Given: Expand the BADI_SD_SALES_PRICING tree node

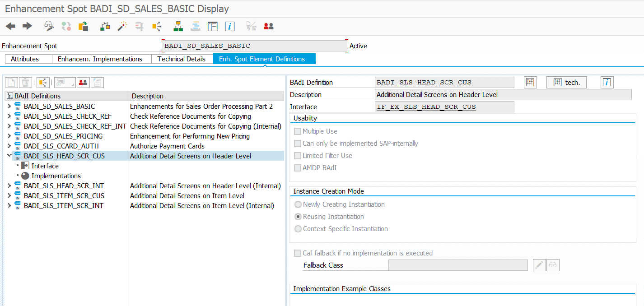Looking at the screenshot, I should tap(9, 136).
